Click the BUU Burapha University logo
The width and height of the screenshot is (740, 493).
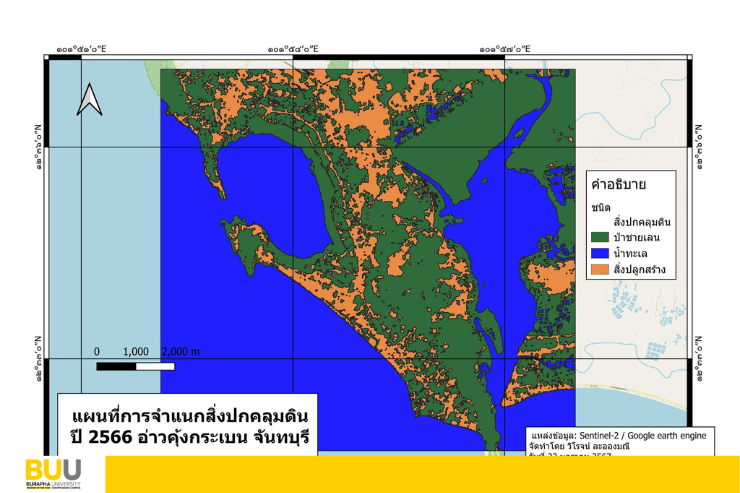pyautogui.click(x=53, y=473)
